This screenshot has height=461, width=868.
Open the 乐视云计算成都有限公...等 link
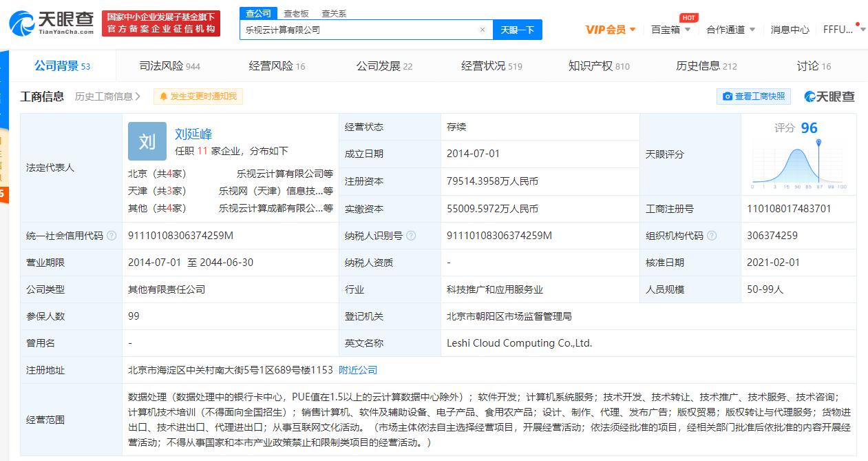(276, 207)
